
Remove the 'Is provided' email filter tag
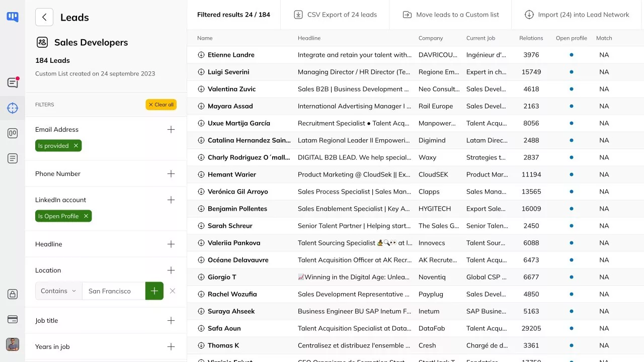pyautogui.click(x=76, y=146)
